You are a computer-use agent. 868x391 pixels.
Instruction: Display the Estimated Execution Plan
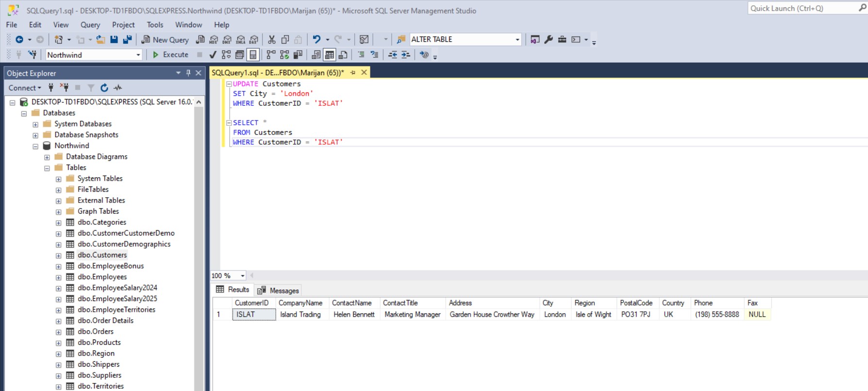[x=226, y=55]
